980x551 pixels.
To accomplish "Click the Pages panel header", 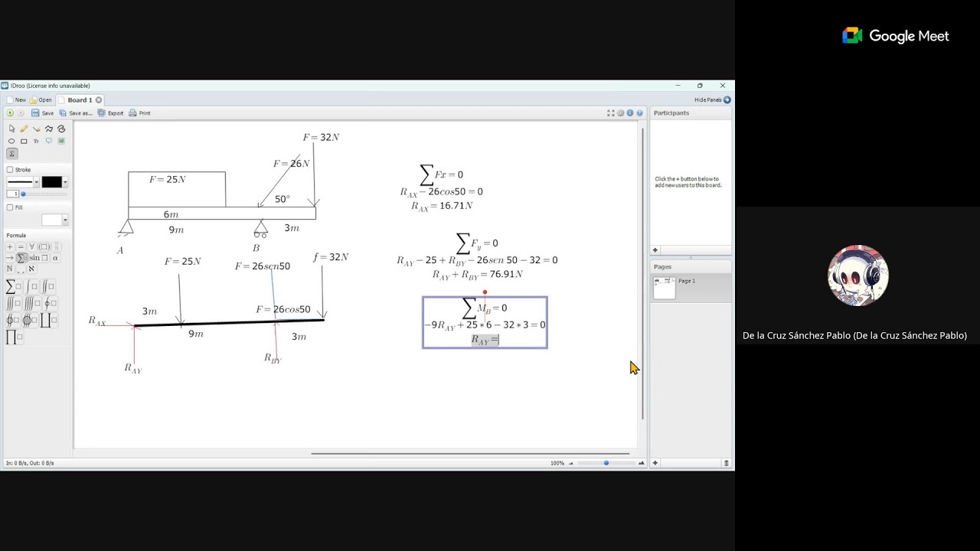I will point(691,266).
